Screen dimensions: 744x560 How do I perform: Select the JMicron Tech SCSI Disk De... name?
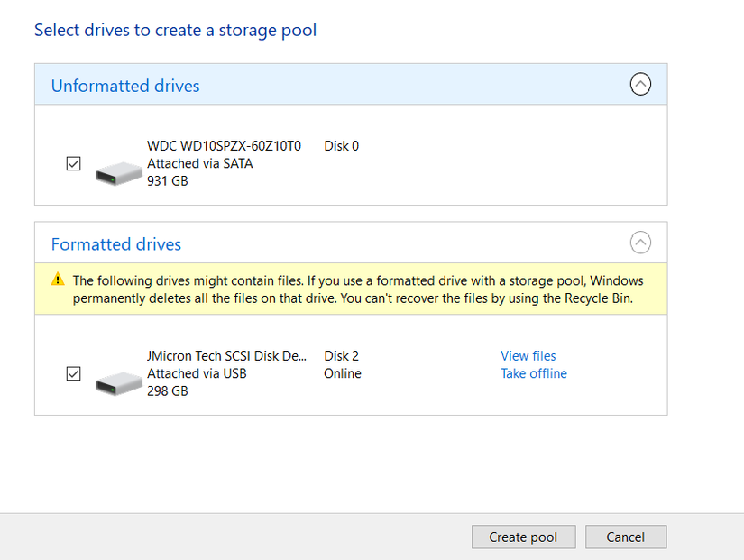pos(226,356)
